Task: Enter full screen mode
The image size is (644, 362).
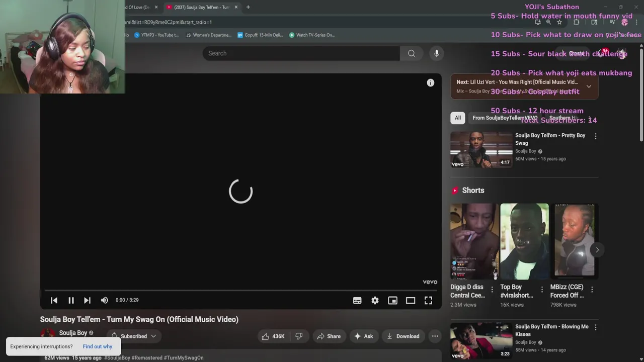Action: pos(428,300)
